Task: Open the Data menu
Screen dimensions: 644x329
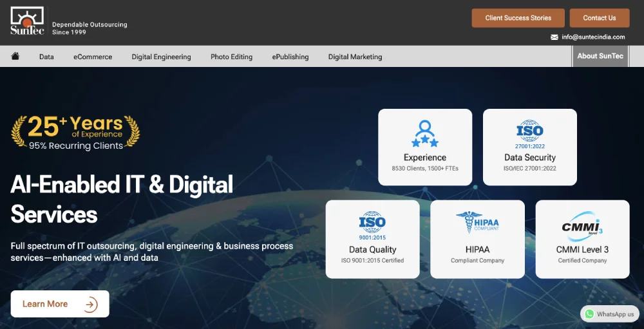Action: click(46, 57)
